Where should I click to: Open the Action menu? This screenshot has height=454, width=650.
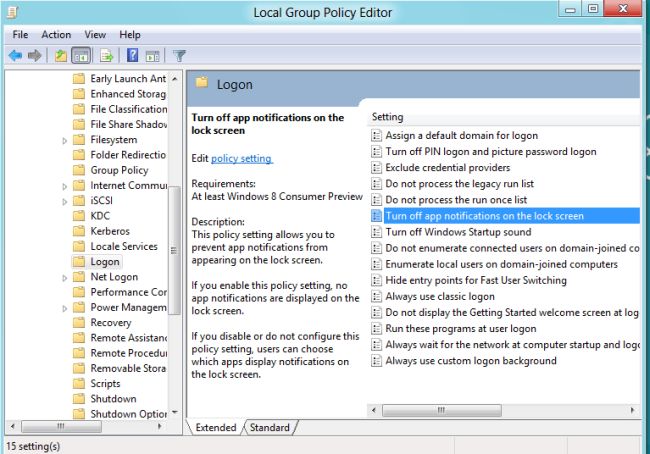[56, 34]
